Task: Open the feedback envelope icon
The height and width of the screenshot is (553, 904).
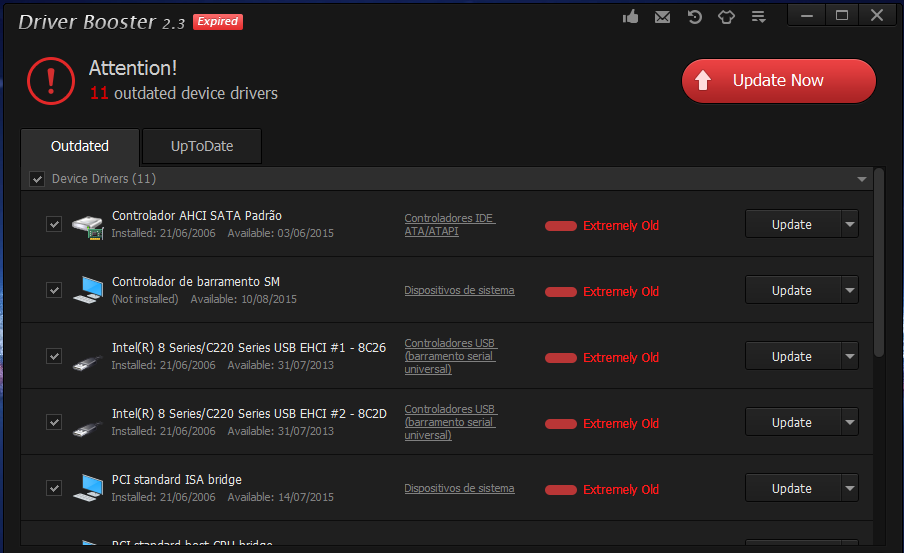Action: click(x=662, y=17)
